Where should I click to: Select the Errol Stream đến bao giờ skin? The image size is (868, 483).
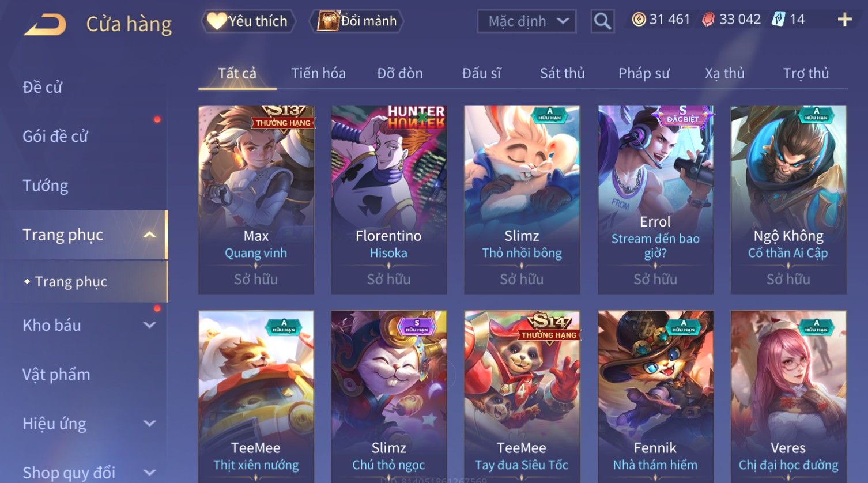(x=655, y=199)
